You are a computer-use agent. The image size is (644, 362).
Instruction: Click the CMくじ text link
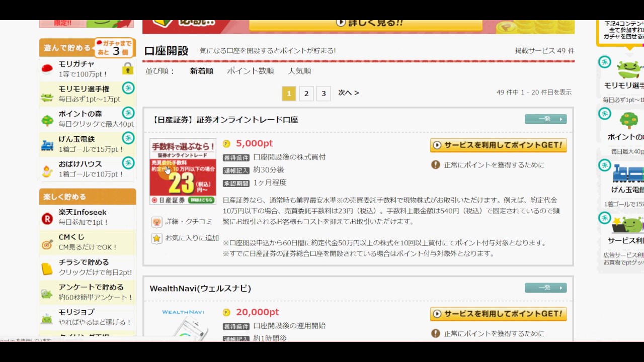click(x=71, y=237)
